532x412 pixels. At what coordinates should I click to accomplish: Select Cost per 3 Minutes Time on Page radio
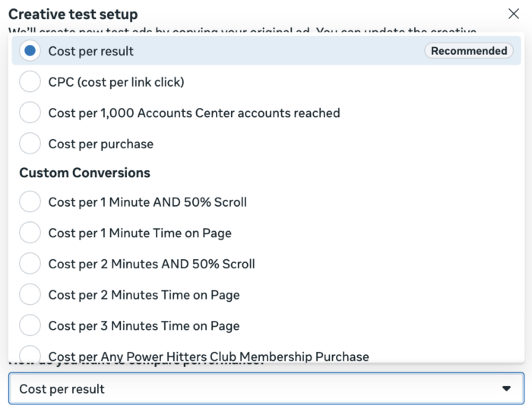pos(30,325)
